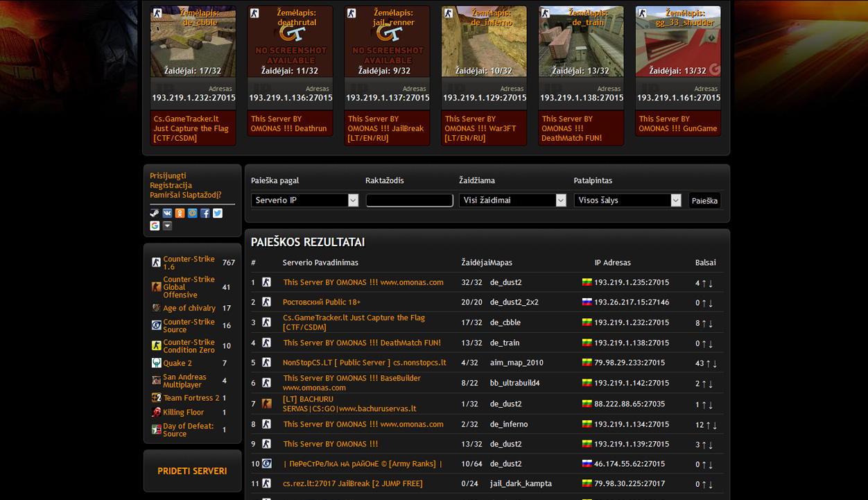Open the Registracija link
Image resolution: width=868 pixels, height=500 pixels.
pyautogui.click(x=171, y=186)
